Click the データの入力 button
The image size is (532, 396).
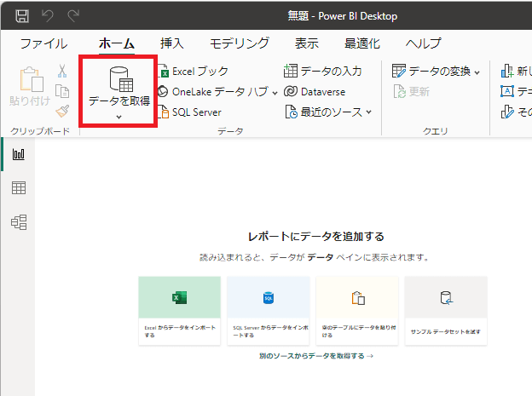point(322,71)
